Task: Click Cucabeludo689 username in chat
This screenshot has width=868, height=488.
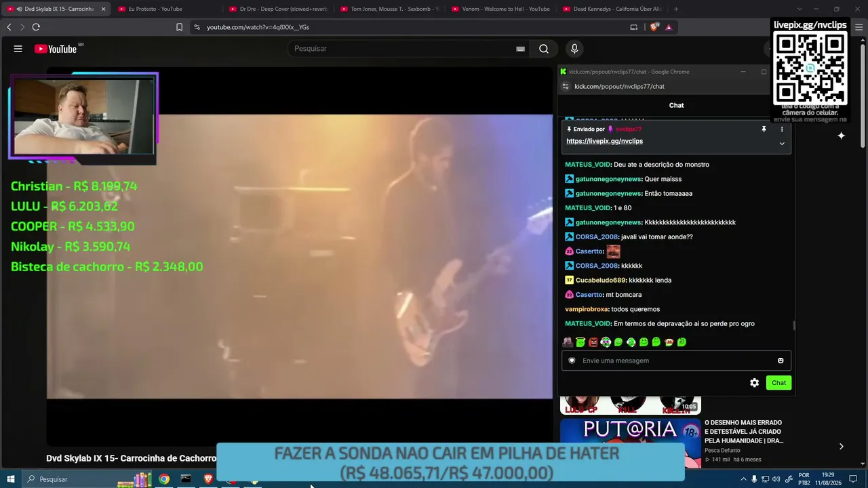Action: (x=600, y=281)
